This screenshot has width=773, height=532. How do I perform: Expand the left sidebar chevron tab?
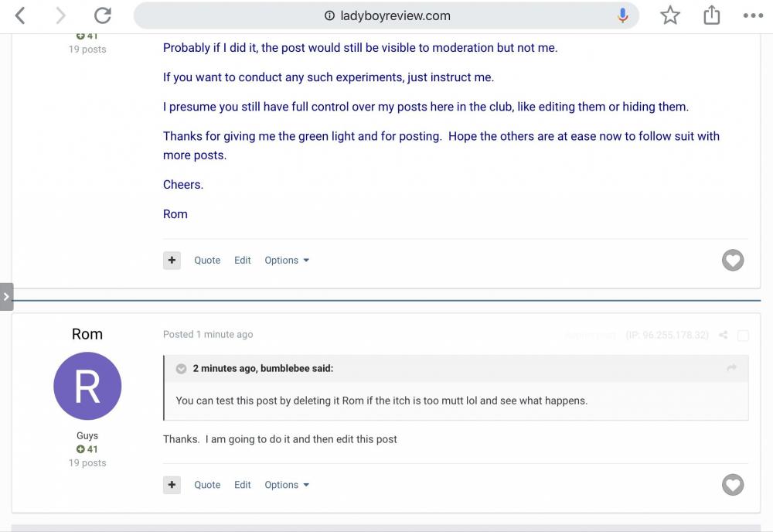point(6,297)
